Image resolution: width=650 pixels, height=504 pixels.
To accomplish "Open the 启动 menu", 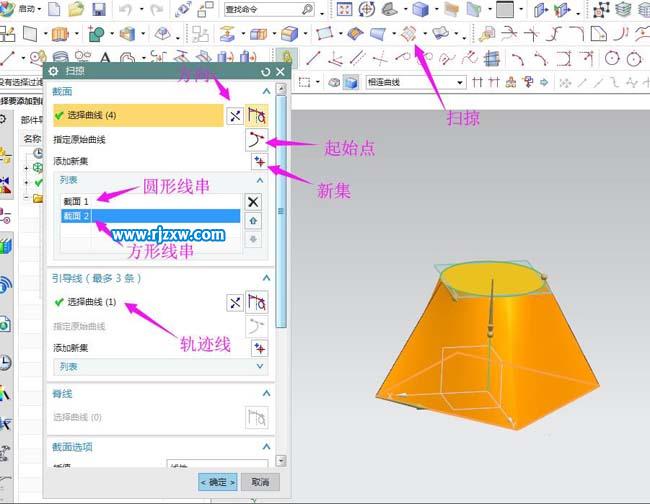I will coord(28,9).
